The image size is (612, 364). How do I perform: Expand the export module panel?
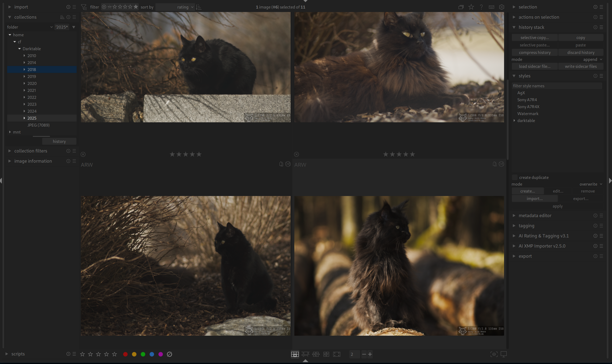point(525,256)
